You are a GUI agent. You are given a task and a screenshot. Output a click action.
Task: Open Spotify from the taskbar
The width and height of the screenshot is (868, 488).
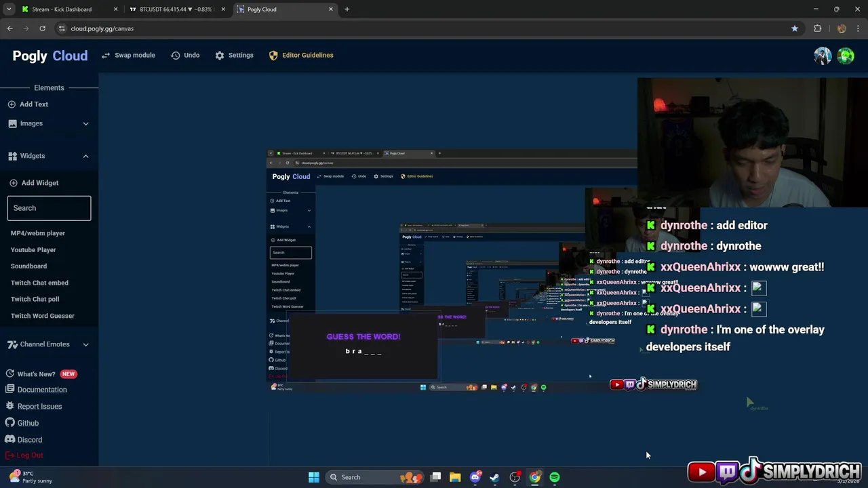click(555, 477)
